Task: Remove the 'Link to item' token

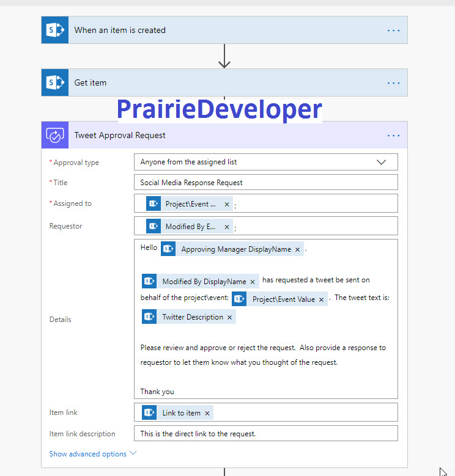Action: 207,414
